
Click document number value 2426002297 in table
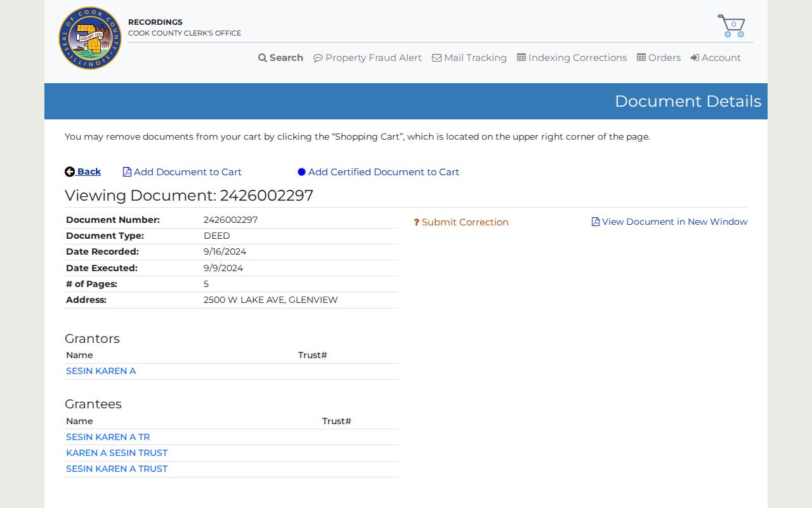[230, 220]
